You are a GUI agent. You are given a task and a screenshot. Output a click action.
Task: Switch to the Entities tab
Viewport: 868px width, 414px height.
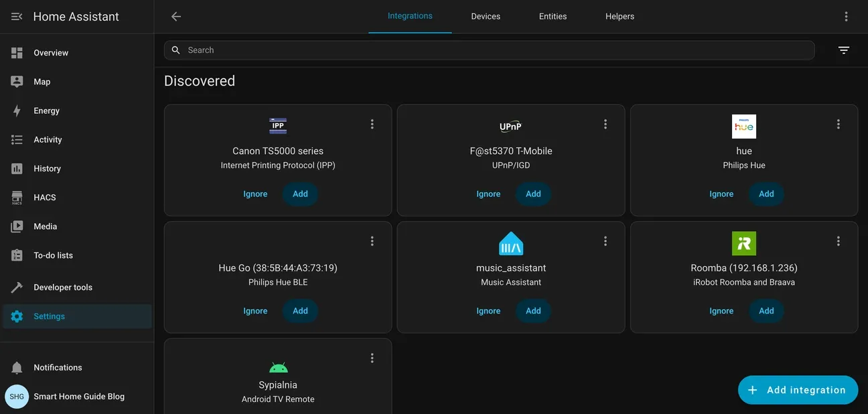point(553,16)
